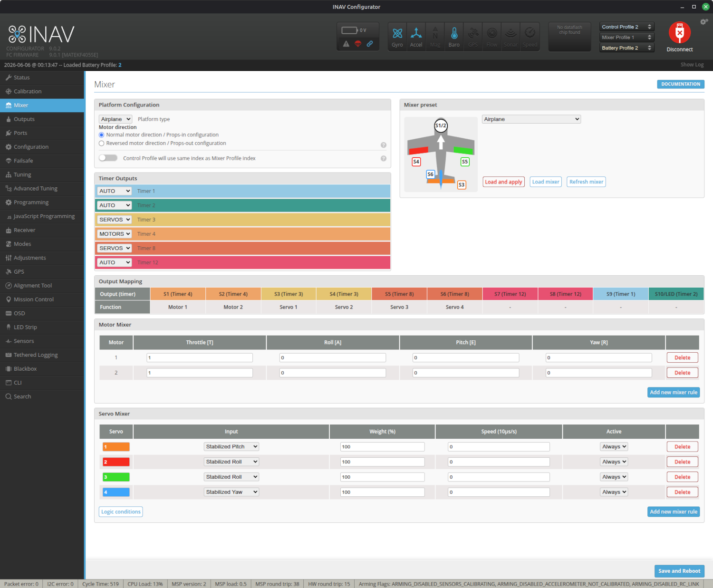Click the link status icon under battery
The width and height of the screenshot is (713, 588).
point(370,44)
